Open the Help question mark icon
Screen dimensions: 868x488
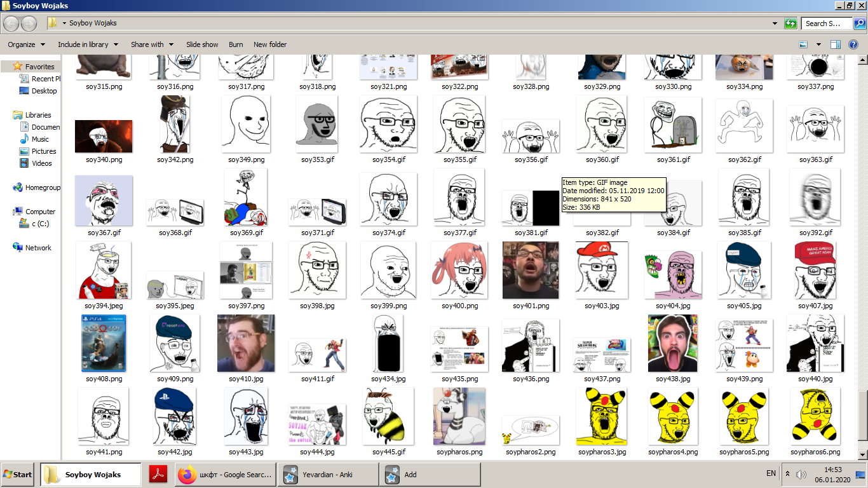(x=853, y=44)
